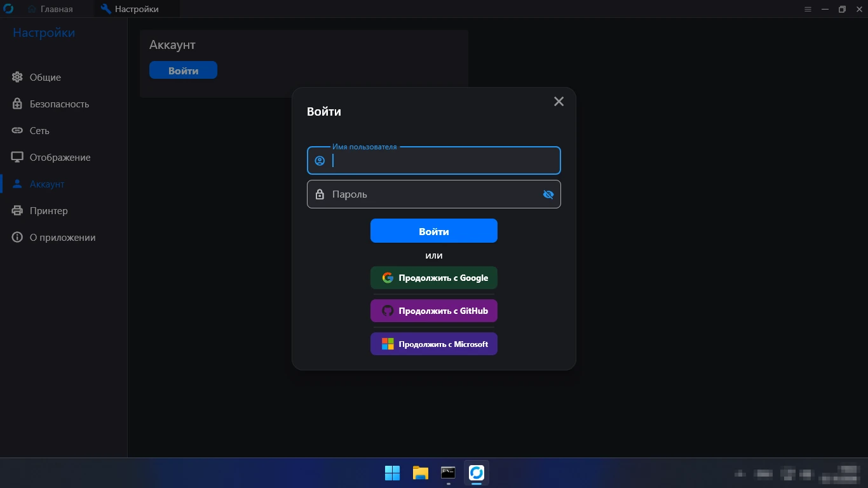
Task: Click the Google logo icon
Action: (x=388, y=278)
